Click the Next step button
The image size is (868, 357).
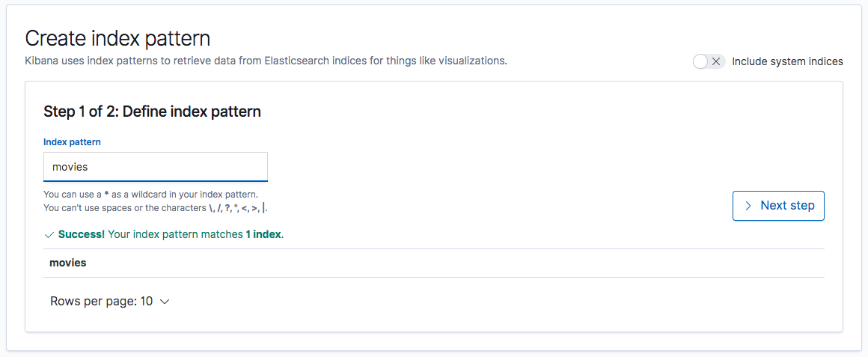pyautogui.click(x=778, y=206)
